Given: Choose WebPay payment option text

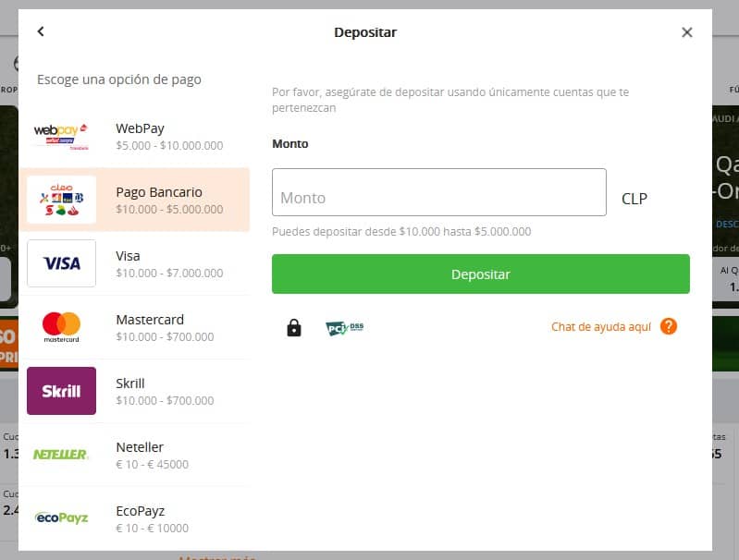Looking at the screenshot, I should pos(140,128).
